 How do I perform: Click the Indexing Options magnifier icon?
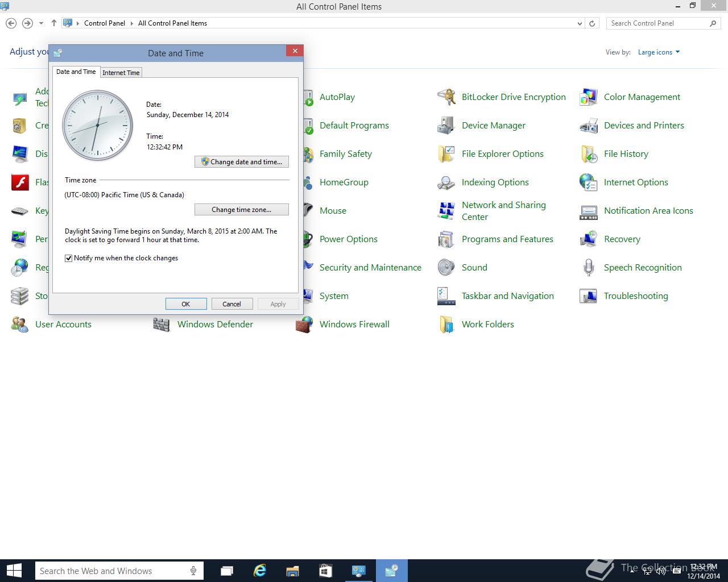tap(446, 182)
